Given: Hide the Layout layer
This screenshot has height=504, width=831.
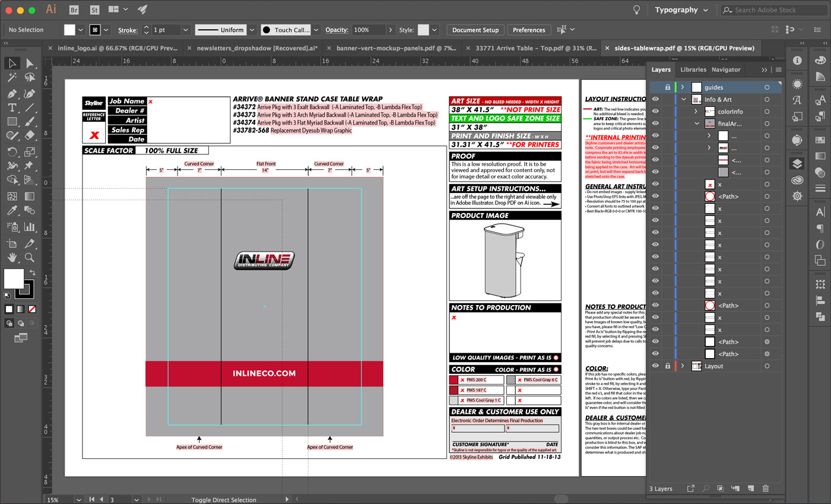Looking at the screenshot, I should click(x=655, y=366).
